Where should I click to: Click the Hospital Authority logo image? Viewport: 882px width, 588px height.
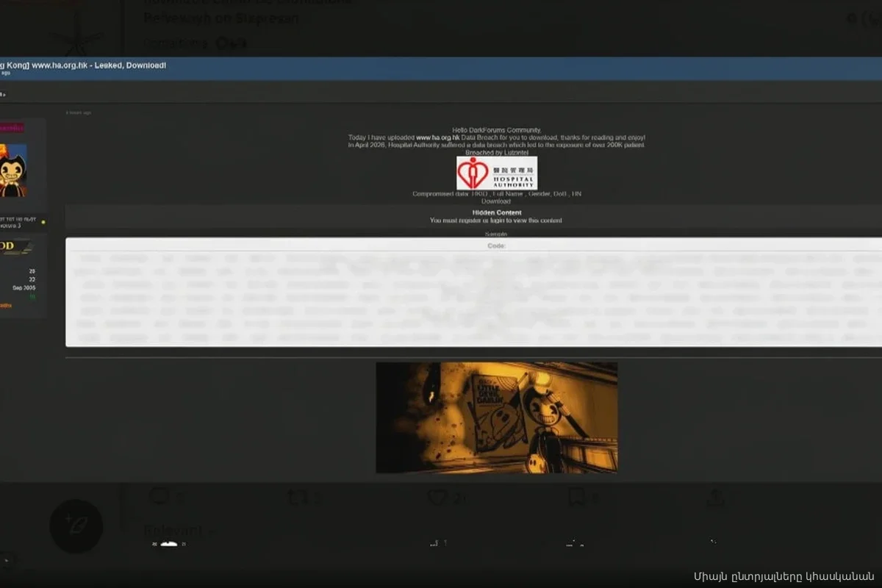coord(496,173)
